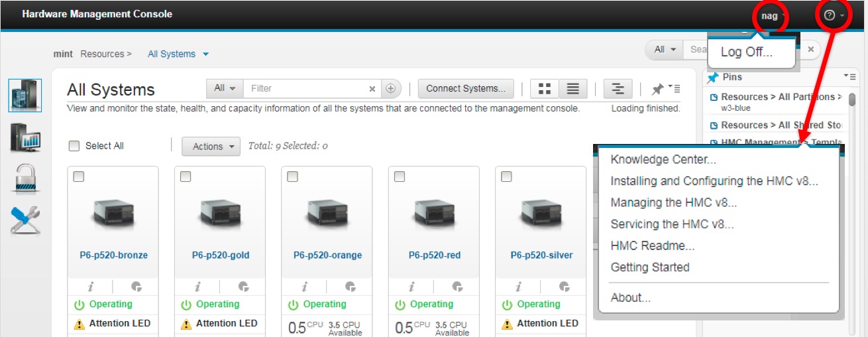Select Knowledge Center from help menu
Image resolution: width=868 pixels, height=337 pixels.
pyautogui.click(x=663, y=160)
